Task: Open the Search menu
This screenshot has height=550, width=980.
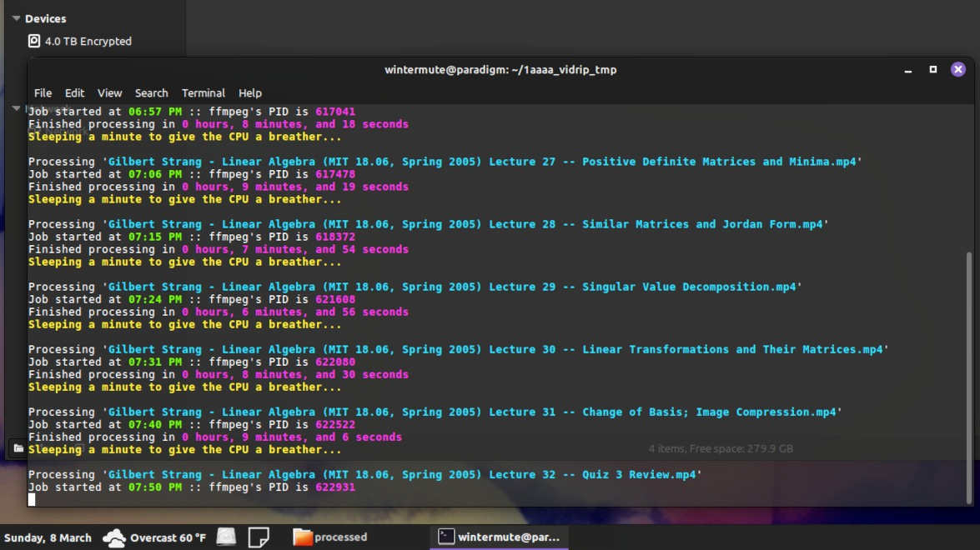Action: click(151, 93)
